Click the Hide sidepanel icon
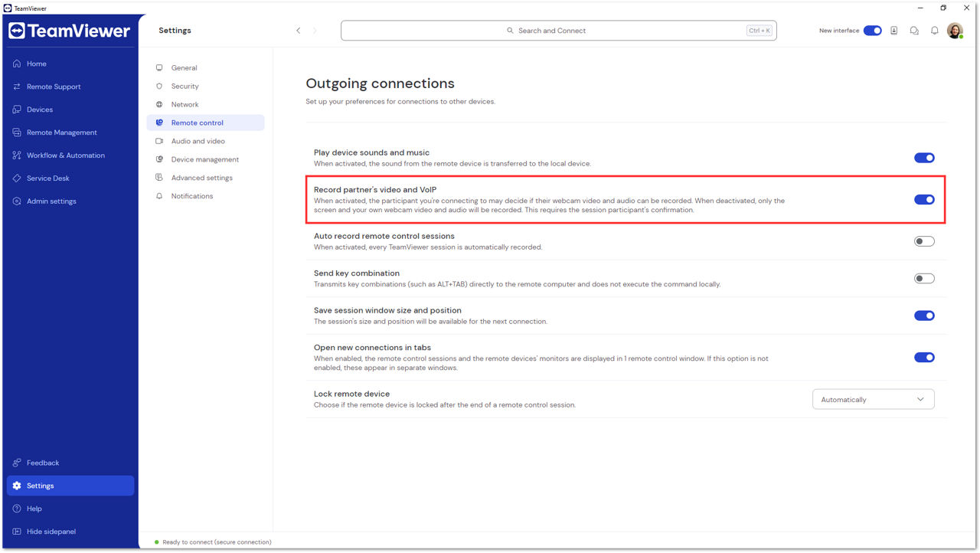 pos(17,532)
